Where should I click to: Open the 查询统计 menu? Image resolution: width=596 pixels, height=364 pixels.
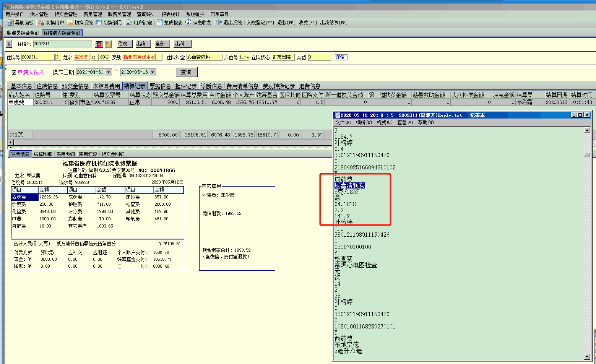pyautogui.click(x=146, y=14)
